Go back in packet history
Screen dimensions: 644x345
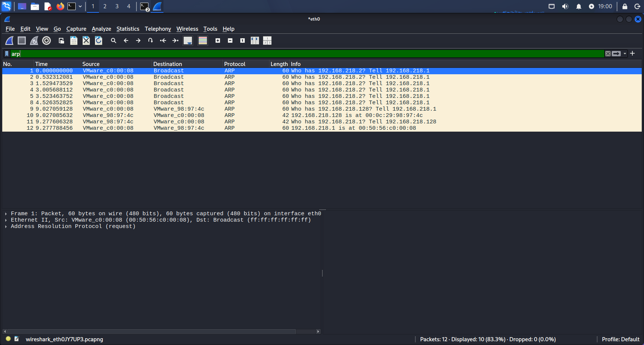point(126,40)
